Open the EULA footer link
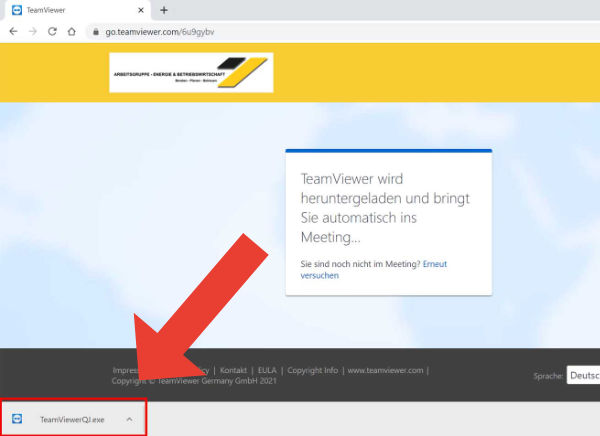 point(267,370)
